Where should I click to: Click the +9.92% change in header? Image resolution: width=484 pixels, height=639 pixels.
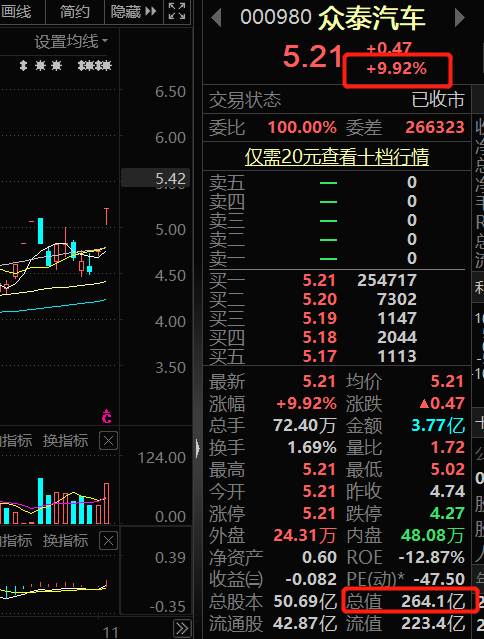click(x=396, y=68)
